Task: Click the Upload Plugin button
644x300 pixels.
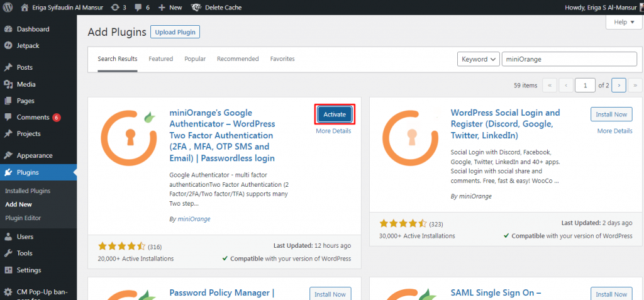Action: tap(175, 32)
